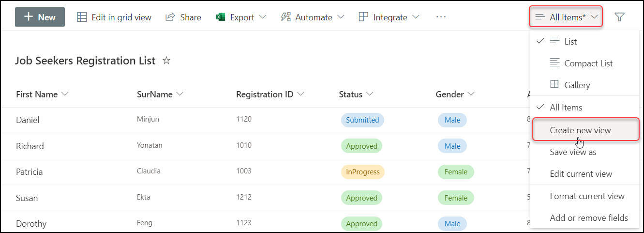Click registration ID 1003

tap(244, 171)
